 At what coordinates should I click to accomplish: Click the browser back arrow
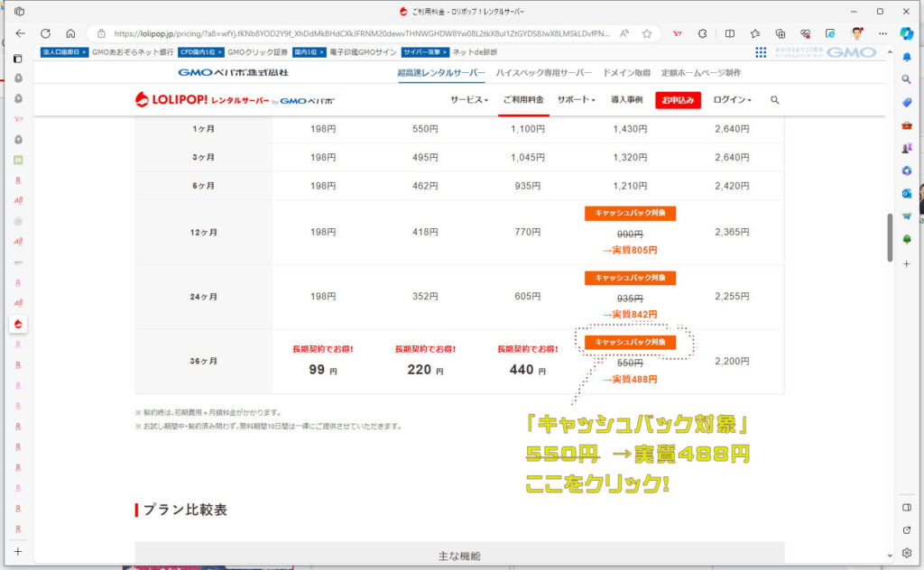pyautogui.click(x=20, y=33)
